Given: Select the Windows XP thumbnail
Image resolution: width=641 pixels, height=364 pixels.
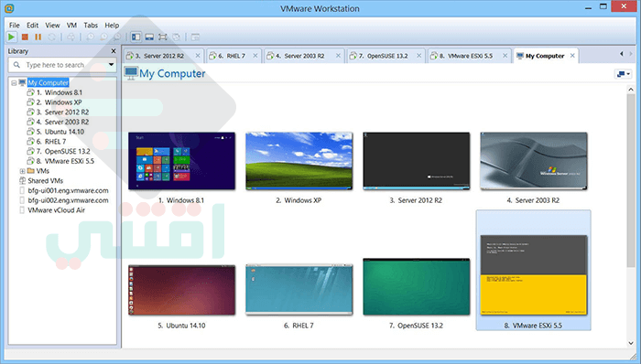Looking at the screenshot, I should point(299,161).
